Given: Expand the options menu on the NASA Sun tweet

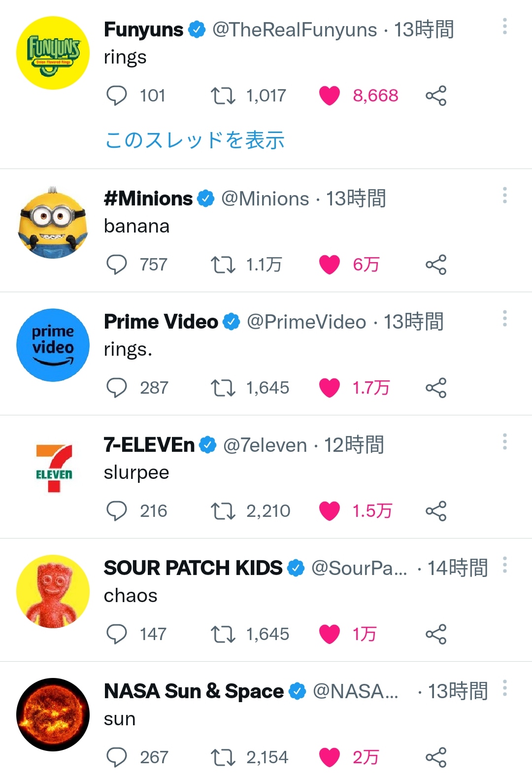Looking at the screenshot, I should click(x=504, y=688).
